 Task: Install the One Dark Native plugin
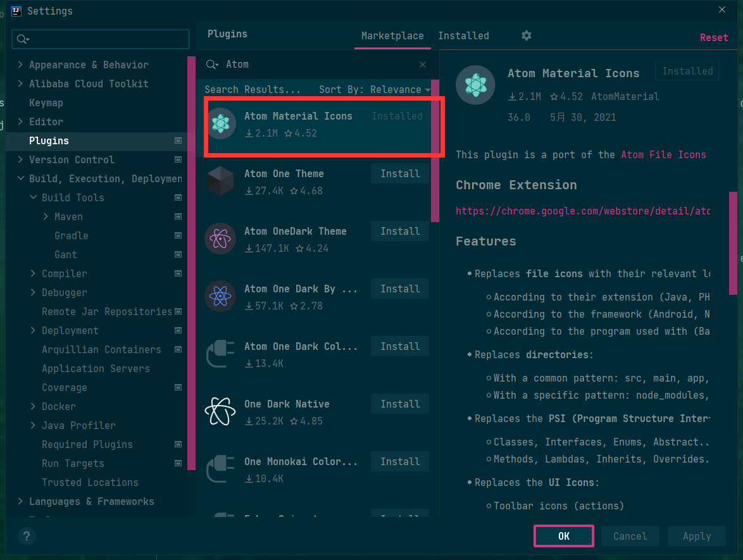(400, 404)
